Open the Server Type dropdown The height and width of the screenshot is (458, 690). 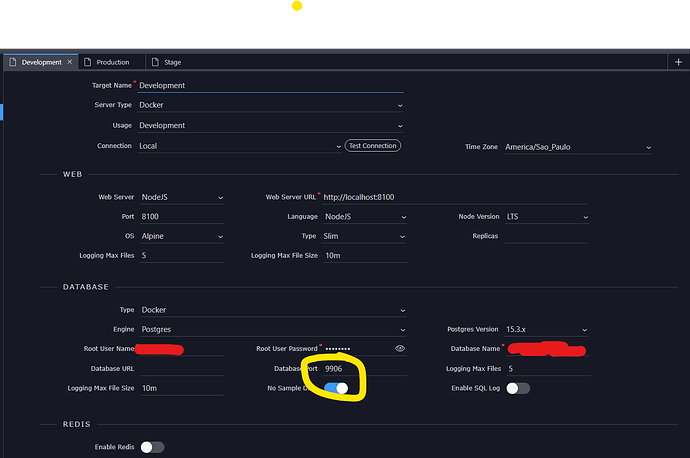pyautogui.click(x=271, y=105)
